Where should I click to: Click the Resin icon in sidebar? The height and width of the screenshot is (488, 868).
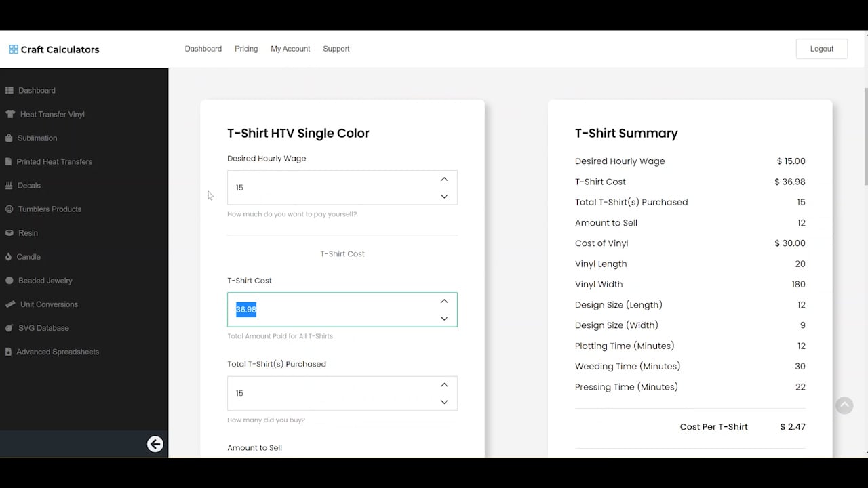pos(9,232)
